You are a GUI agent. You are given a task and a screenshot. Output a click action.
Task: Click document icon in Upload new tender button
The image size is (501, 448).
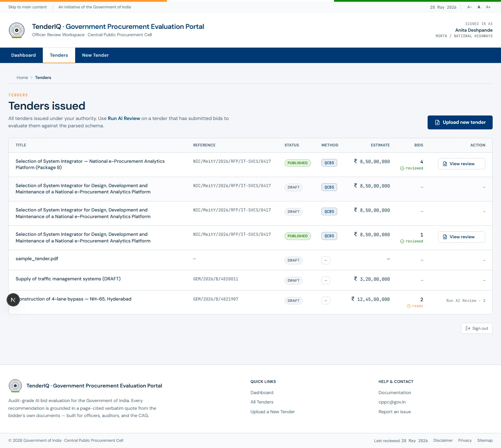click(x=437, y=122)
